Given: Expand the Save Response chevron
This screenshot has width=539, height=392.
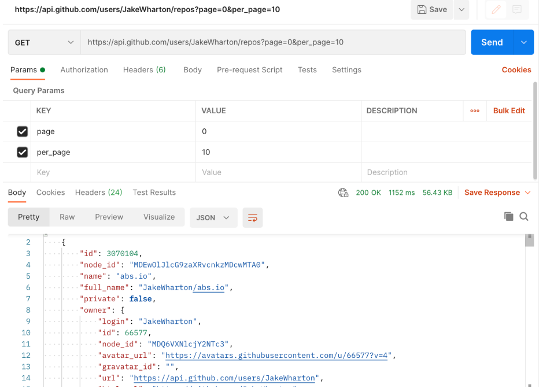Looking at the screenshot, I should (x=527, y=193).
